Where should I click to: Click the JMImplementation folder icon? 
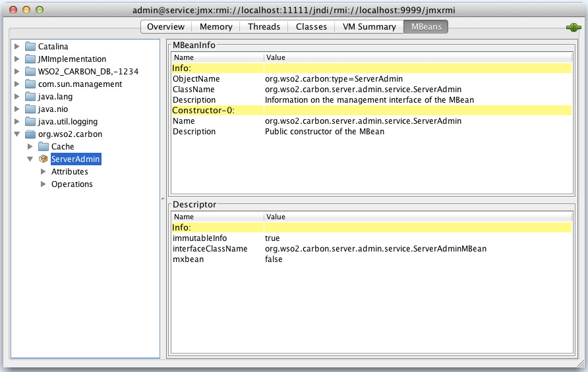click(30, 59)
